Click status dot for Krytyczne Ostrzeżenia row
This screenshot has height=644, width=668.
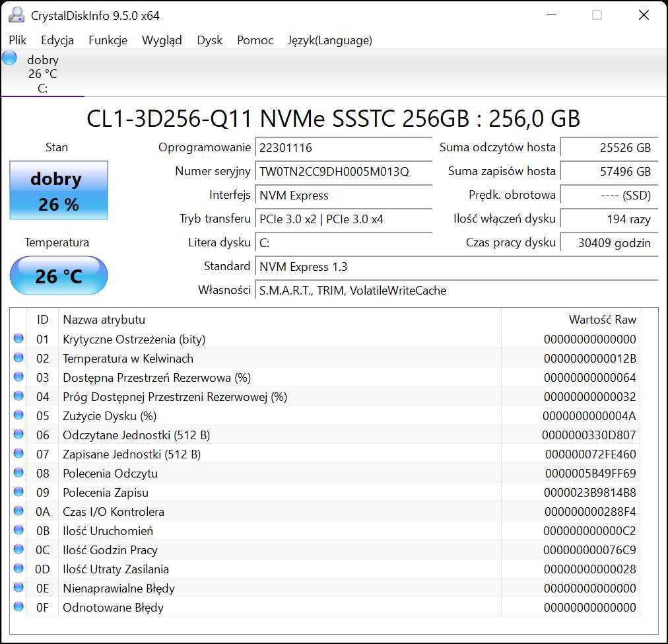coord(18,338)
